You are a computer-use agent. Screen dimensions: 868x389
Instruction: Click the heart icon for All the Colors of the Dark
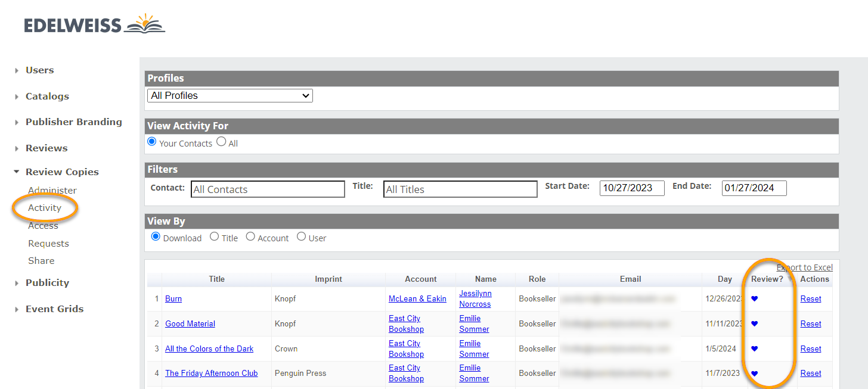[x=754, y=349]
